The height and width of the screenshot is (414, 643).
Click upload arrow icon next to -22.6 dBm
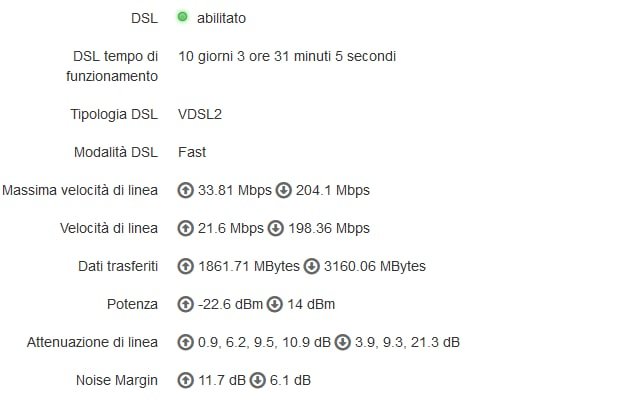(x=185, y=304)
